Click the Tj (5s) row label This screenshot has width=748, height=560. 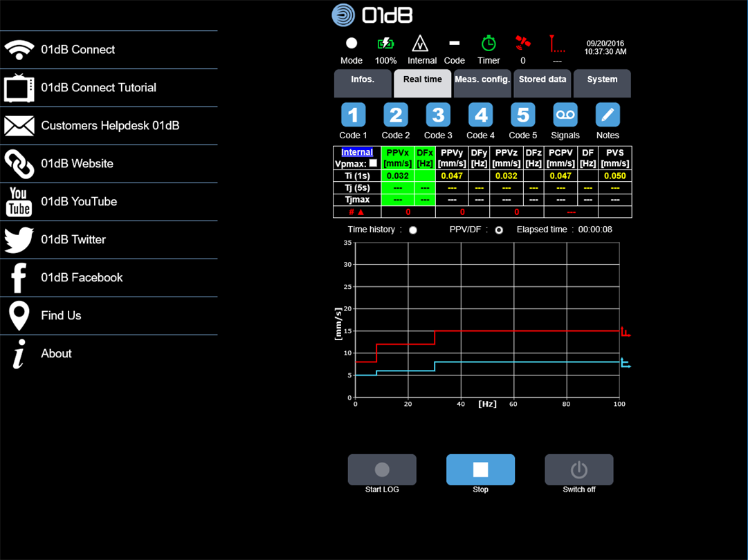(x=357, y=188)
